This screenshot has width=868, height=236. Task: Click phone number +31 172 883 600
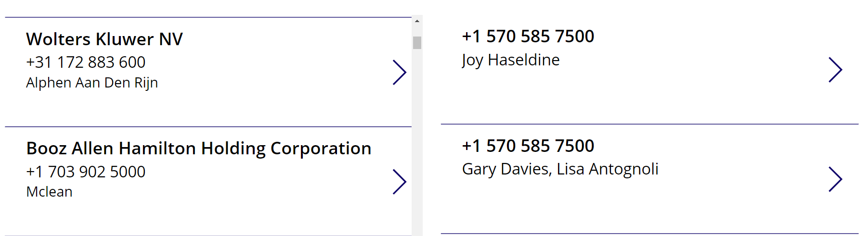[86, 62]
